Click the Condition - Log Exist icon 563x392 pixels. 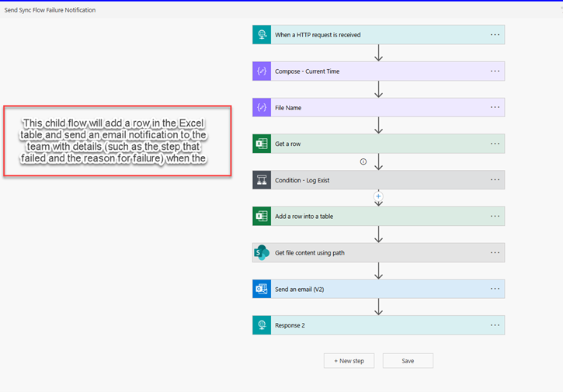(262, 180)
